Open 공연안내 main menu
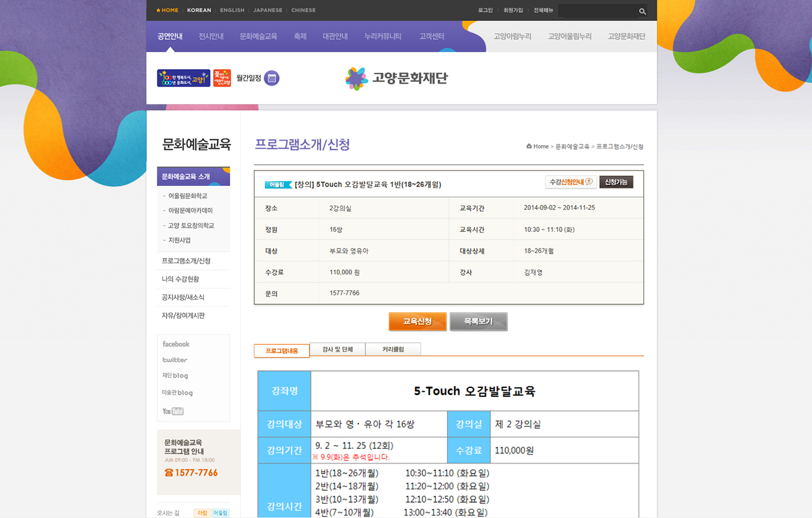 pos(170,36)
